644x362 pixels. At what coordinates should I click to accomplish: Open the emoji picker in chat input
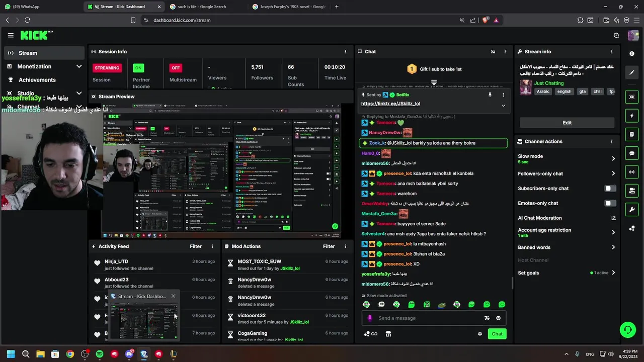pos(499,318)
